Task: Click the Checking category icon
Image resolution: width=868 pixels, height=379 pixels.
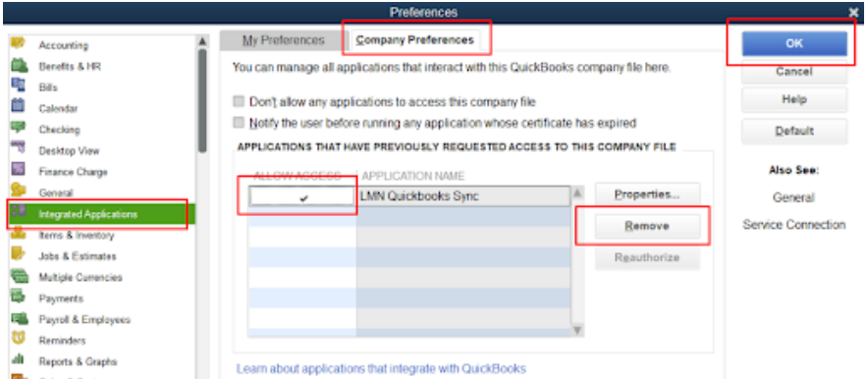Action: click(19, 128)
